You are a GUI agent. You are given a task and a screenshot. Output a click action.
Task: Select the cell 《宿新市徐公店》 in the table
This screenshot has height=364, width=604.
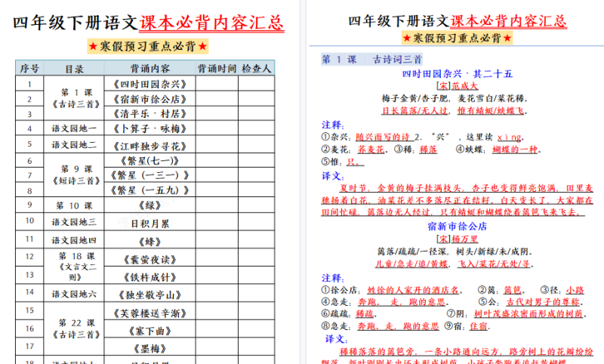pyautogui.click(x=149, y=100)
